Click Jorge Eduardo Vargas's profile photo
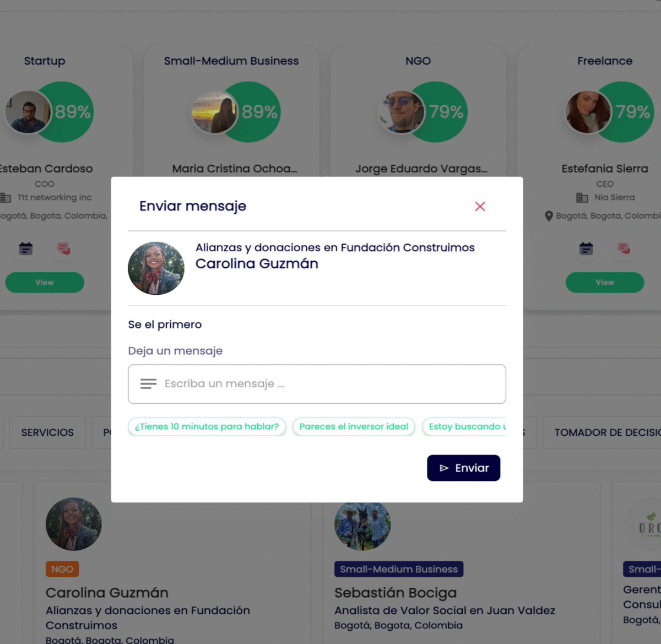 (x=402, y=112)
